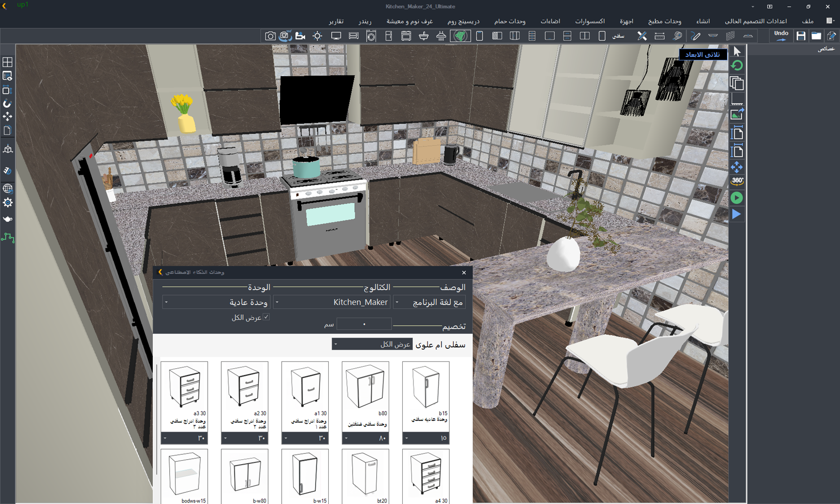Open the وحدات مطبخ menu
The image size is (840, 504).
(664, 21)
